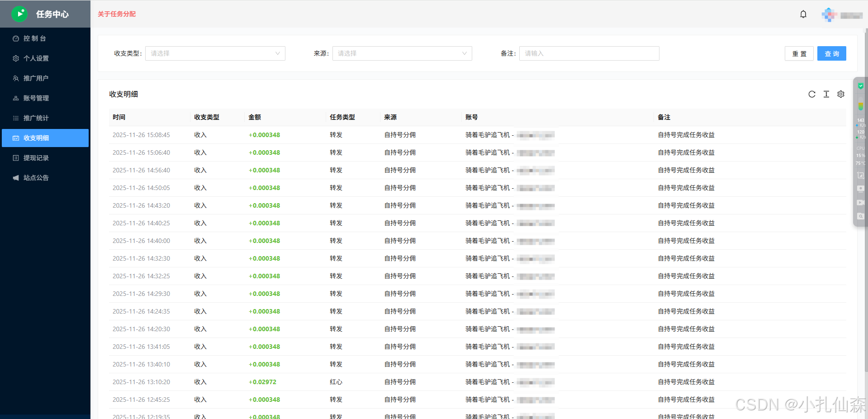Viewport: 868px width, 419px height.
Task: Open 提现记录 in sidebar
Action: point(36,158)
